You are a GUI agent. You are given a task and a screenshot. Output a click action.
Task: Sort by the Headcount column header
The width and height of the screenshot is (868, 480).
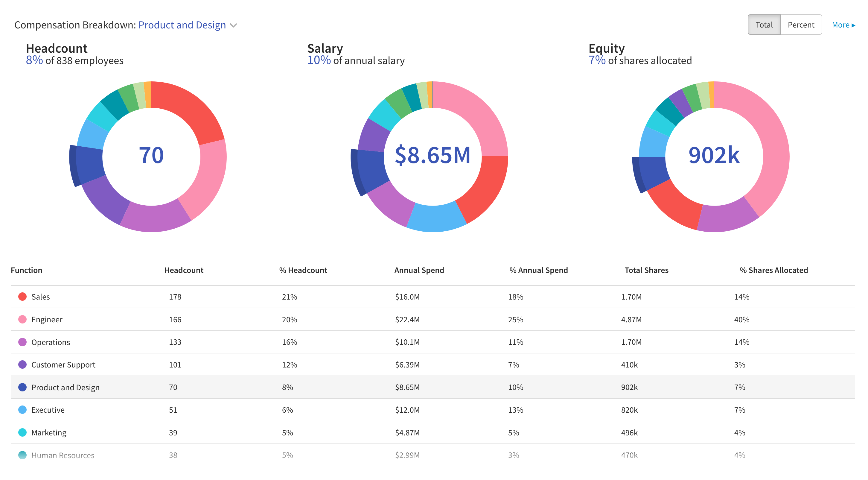[x=184, y=270]
